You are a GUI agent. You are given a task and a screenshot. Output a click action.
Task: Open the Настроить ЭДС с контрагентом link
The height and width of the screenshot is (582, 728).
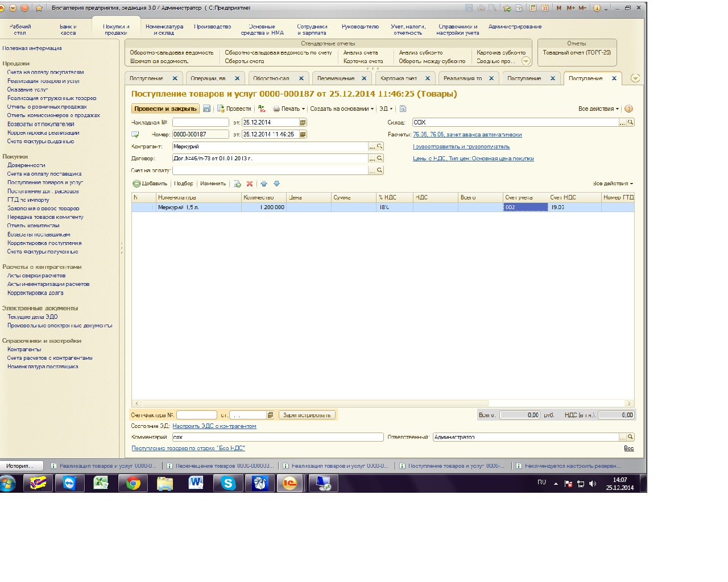tap(214, 426)
